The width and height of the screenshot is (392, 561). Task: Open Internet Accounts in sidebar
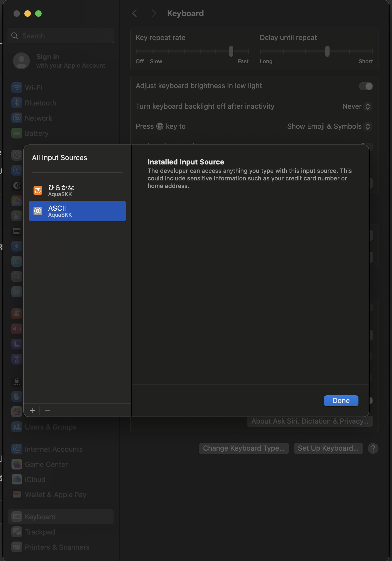click(61, 449)
